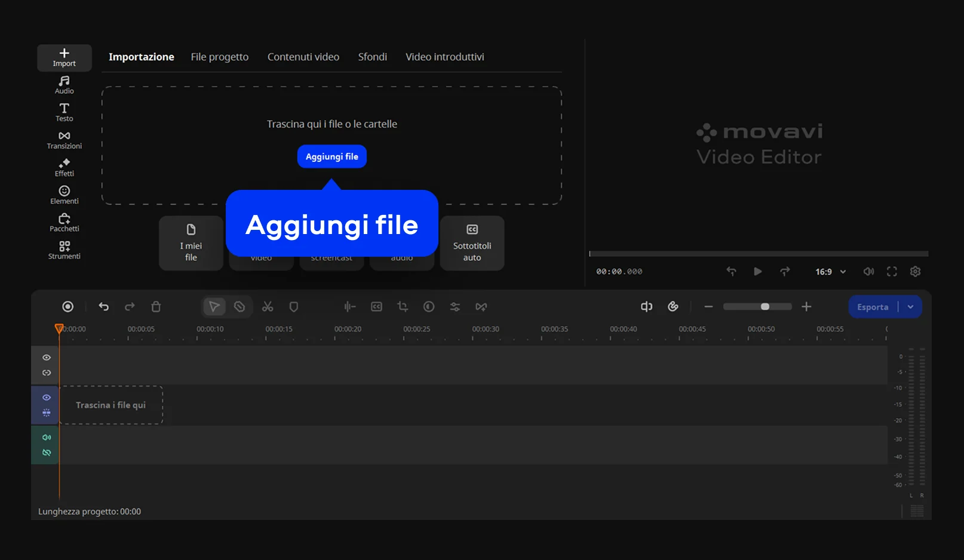Open the Audio panel in sidebar
This screenshot has width=964, height=560.
coord(64,85)
